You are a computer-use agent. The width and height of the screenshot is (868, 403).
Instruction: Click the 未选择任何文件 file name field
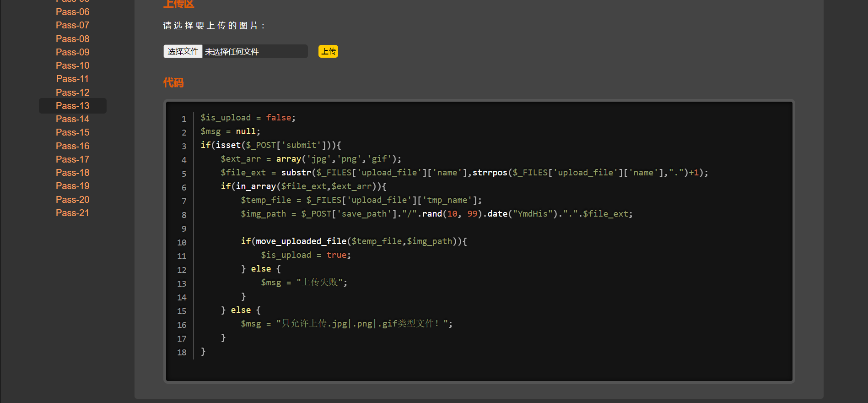[x=254, y=52]
